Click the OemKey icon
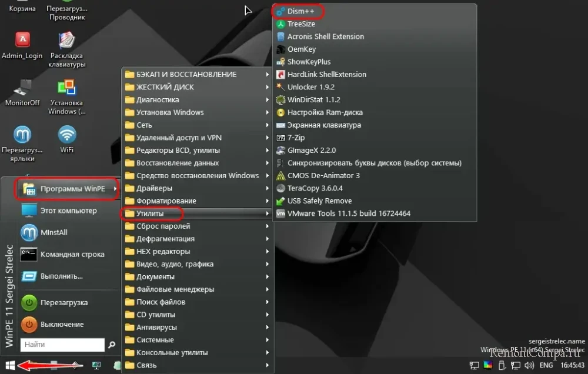588x374 pixels. 280,49
